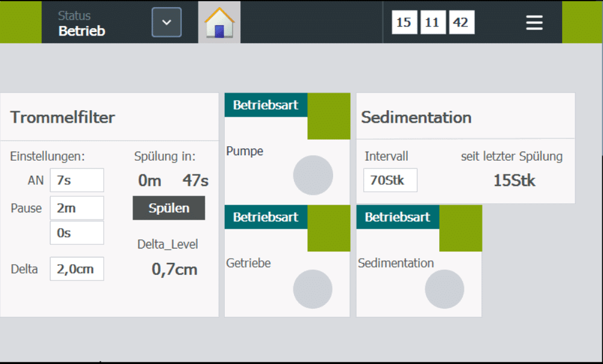Screen dimensions: 603x364
Task: Click the Pumpe Betriebsart header
Action: tap(266, 105)
